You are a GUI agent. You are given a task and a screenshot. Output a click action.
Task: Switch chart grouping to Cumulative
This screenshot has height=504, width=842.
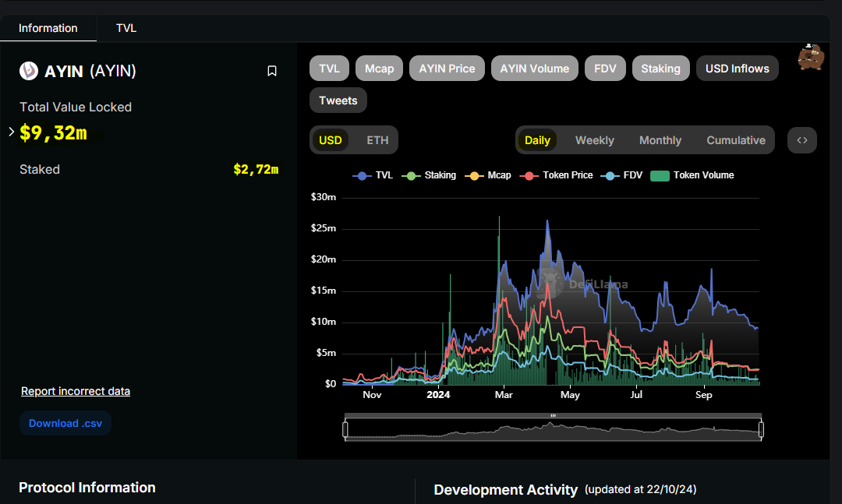tap(736, 140)
